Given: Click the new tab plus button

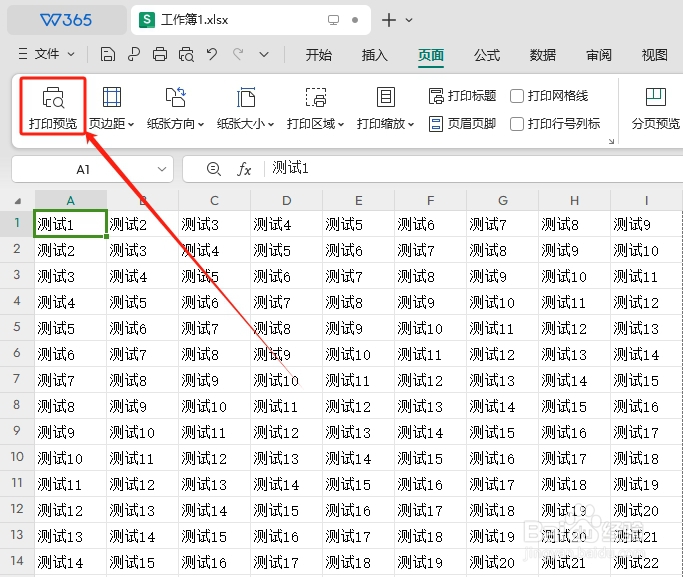Looking at the screenshot, I should coord(389,20).
